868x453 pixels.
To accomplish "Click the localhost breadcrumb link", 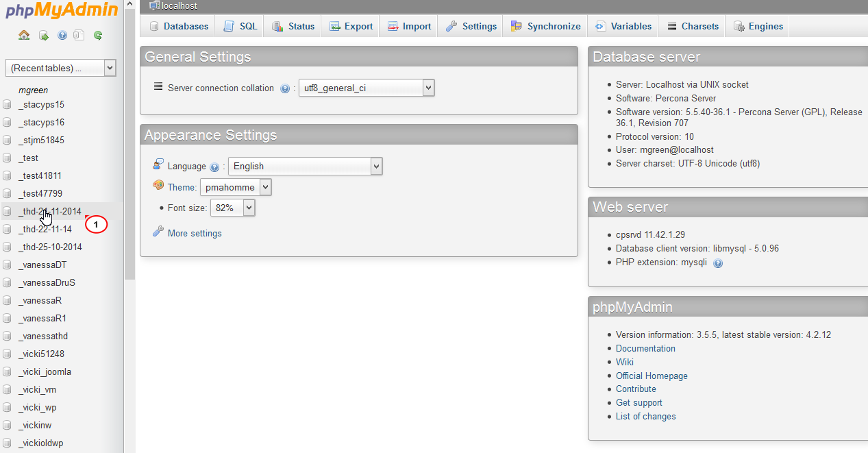I will pos(179,5).
